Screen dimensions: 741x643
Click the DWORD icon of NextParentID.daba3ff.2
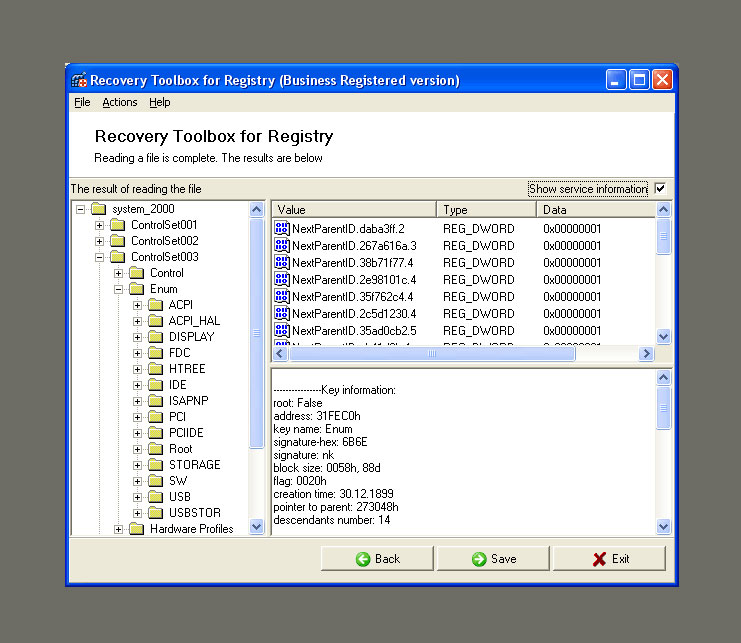282,228
